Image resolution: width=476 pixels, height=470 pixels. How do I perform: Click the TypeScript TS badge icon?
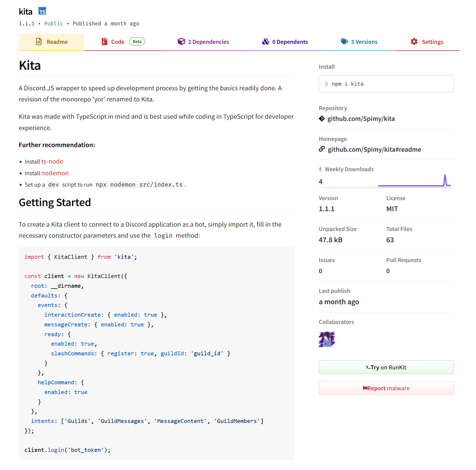42,11
